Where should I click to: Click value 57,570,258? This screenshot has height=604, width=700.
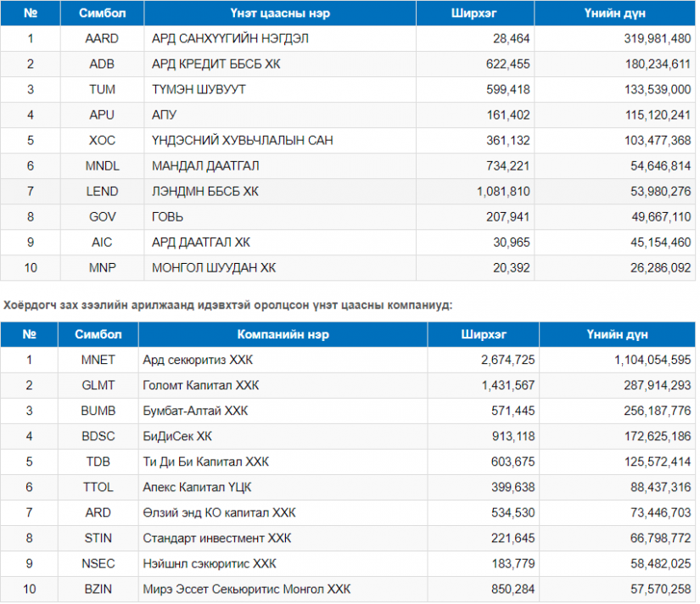click(660, 589)
